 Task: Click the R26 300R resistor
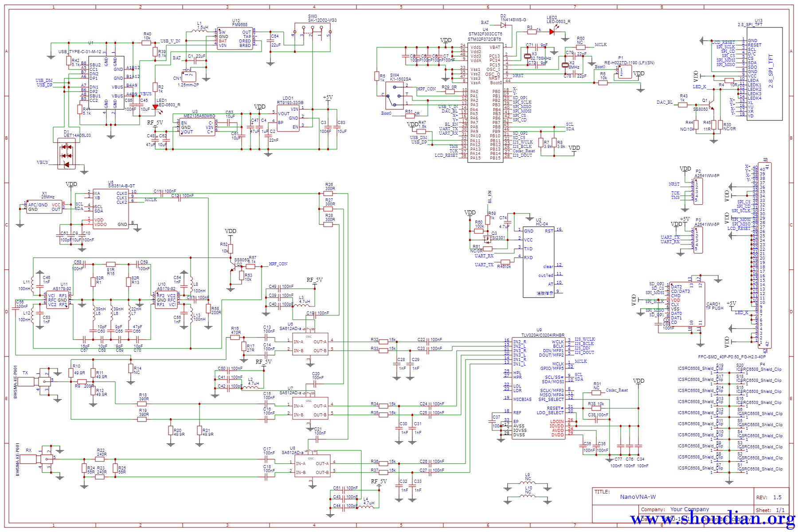click(x=328, y=194)
